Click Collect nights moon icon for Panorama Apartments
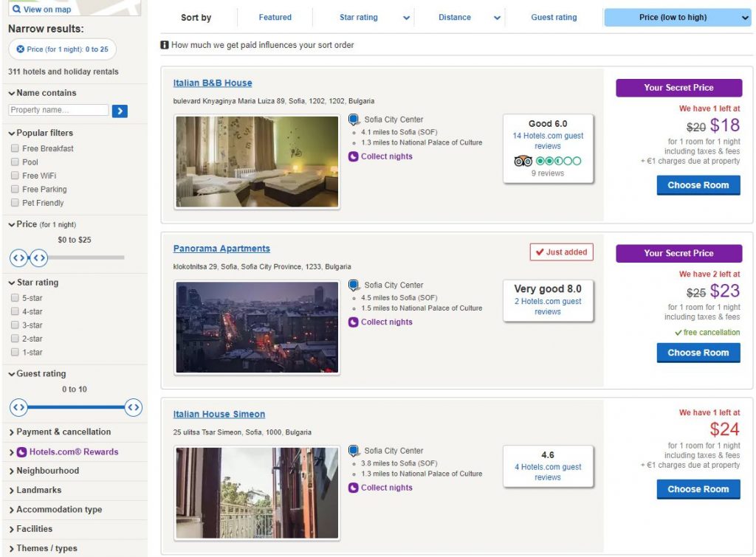Viewport: 756px width, 557px height. [x=353, y=322]
